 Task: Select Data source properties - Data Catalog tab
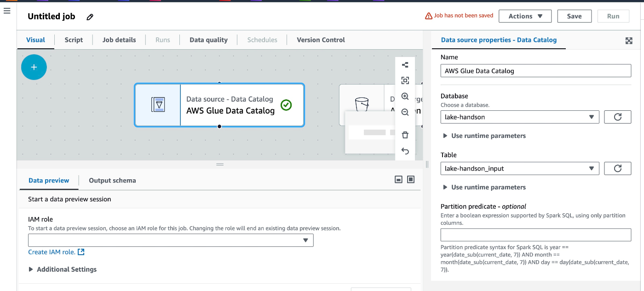coord(499,40)
